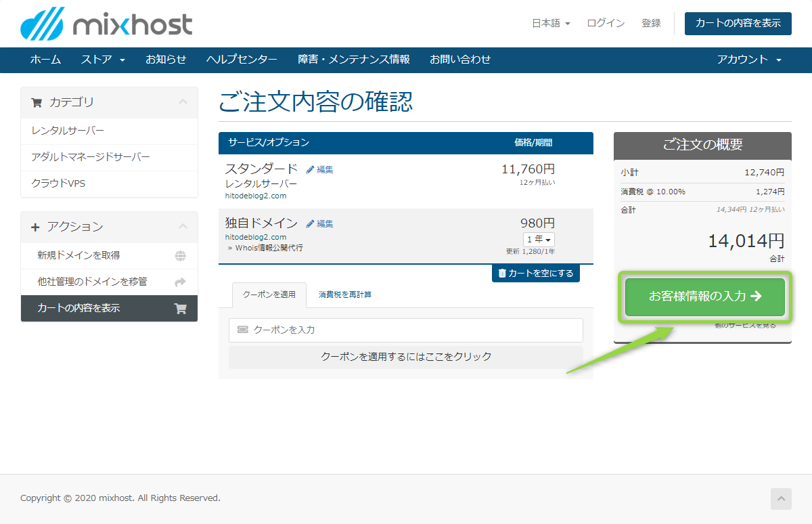Open お問い合わせ in the navigation bar
Image resolution: width=812 pixels, height=524 pixels.
(460, 60)
